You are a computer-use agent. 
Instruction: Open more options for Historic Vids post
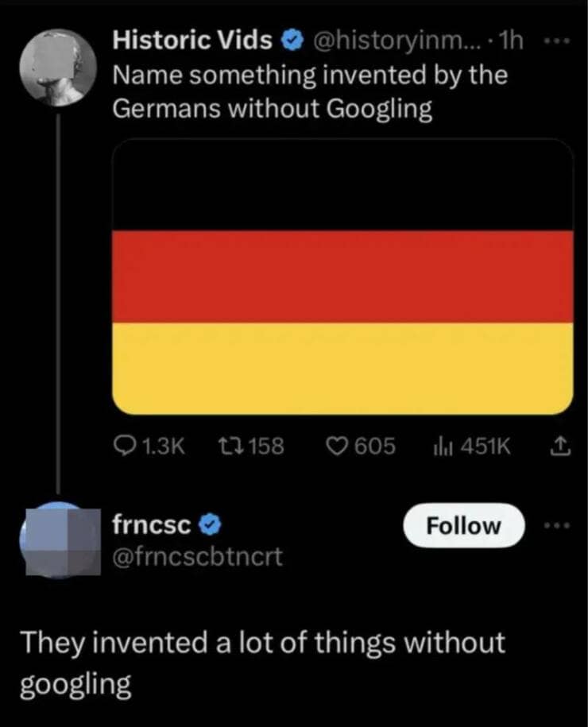tap(558, 41)
